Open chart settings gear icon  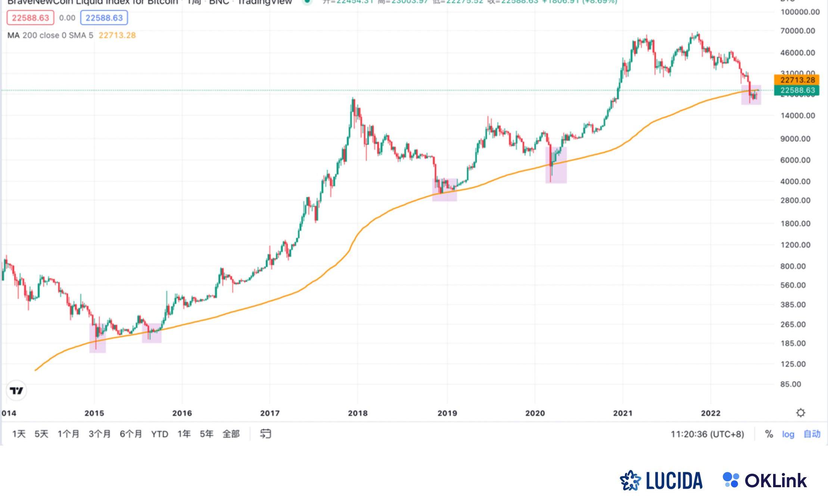[800, 413]
